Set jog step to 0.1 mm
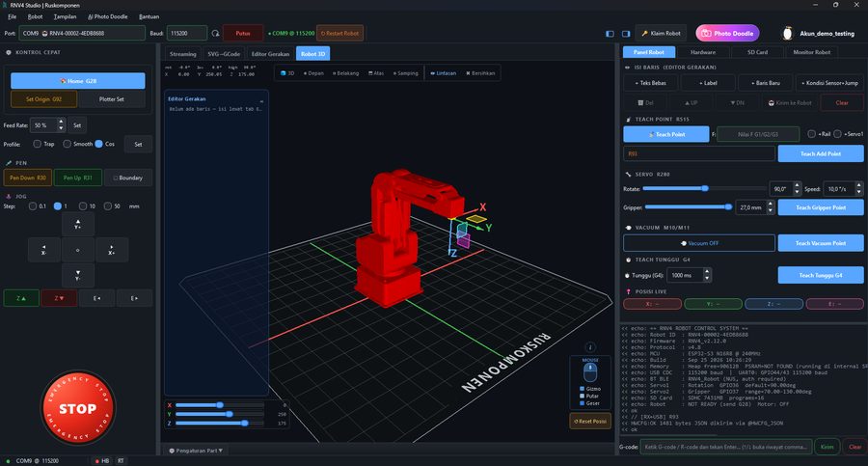Viewport: 868px width, 466px height. point(33,206)
